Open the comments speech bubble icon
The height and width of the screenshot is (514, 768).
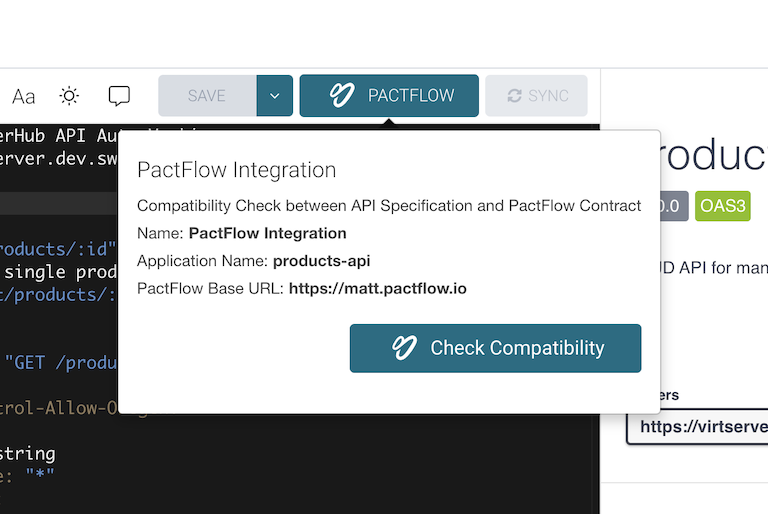pos(119,96)
